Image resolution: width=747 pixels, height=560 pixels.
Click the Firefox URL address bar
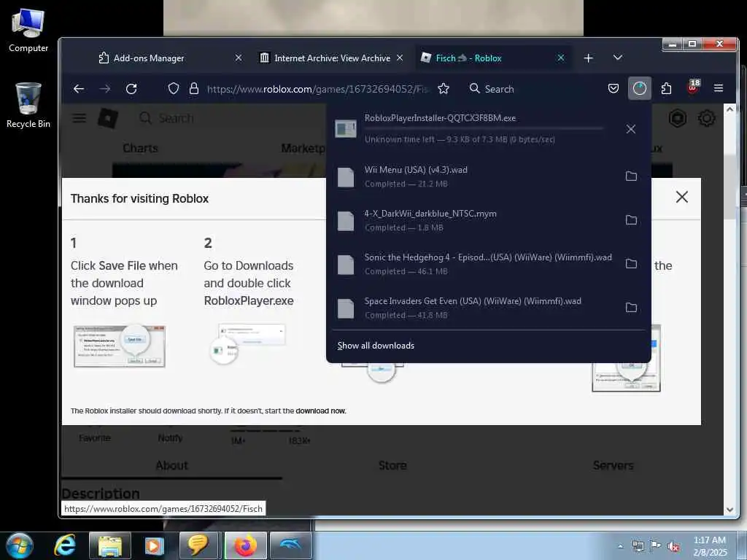(318, 88)
